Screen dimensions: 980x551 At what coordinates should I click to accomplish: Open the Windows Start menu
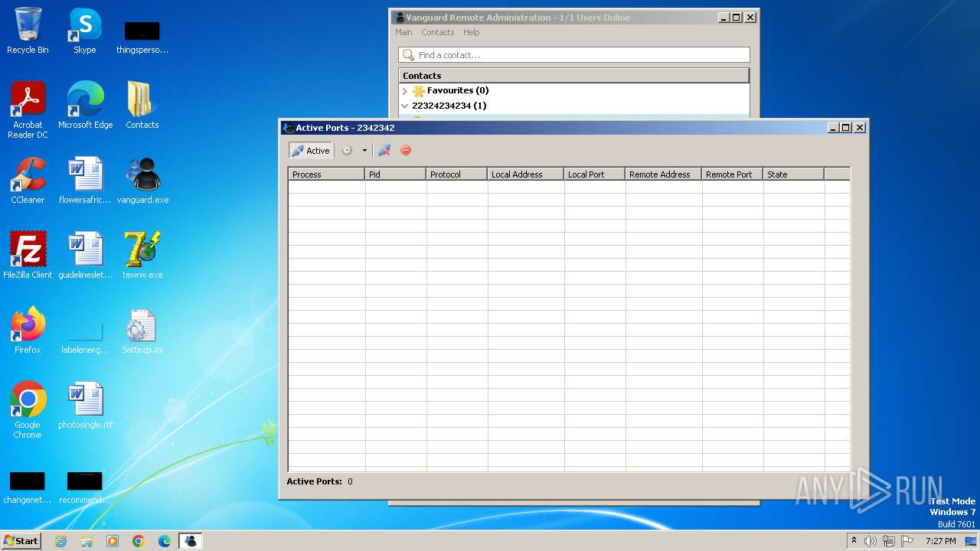(21, 541)
